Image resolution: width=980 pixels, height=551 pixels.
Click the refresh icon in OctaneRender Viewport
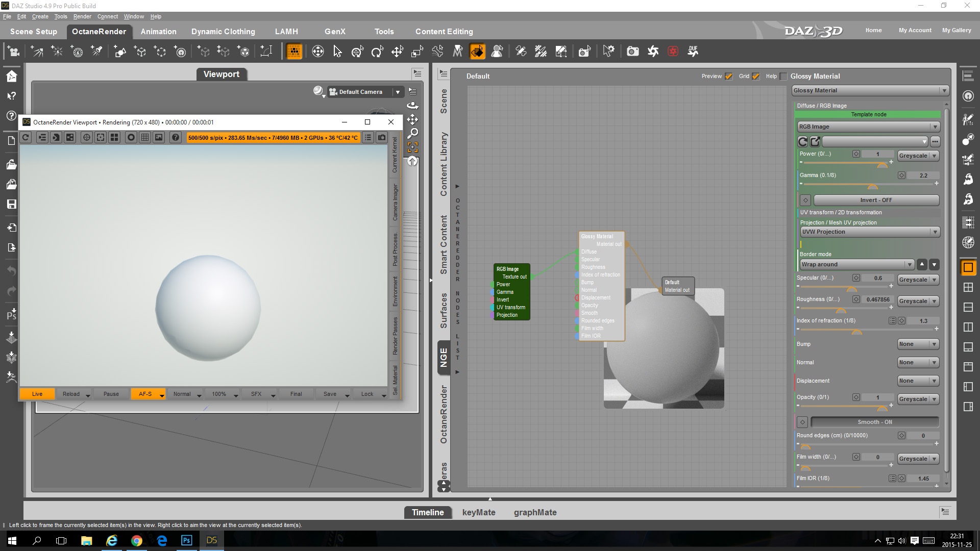tap(26, 137)
